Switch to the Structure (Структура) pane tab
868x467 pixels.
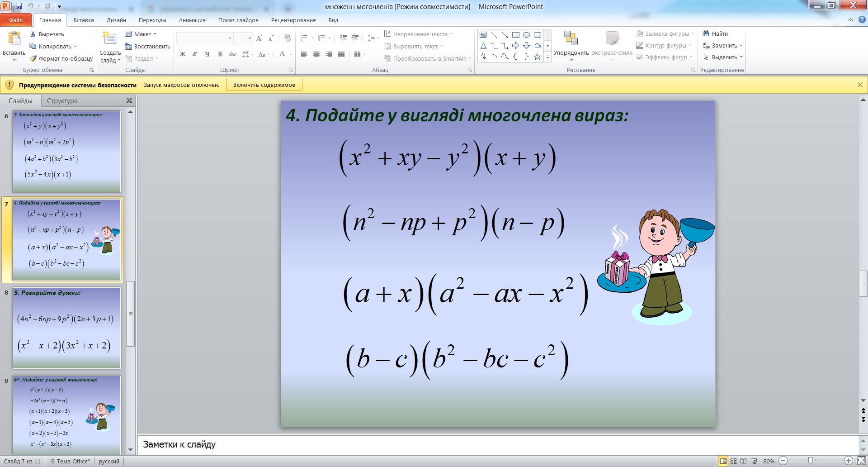coord(62,101)
